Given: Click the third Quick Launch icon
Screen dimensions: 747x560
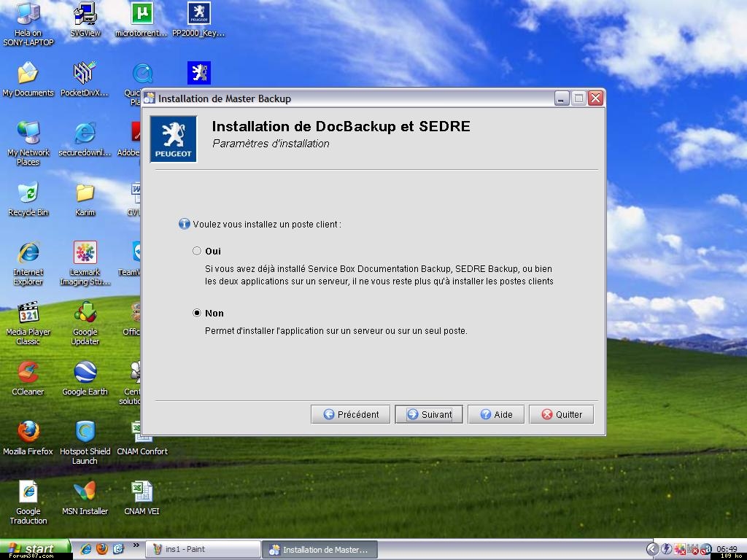Looking at the screenshot, I should pos(118,549).
